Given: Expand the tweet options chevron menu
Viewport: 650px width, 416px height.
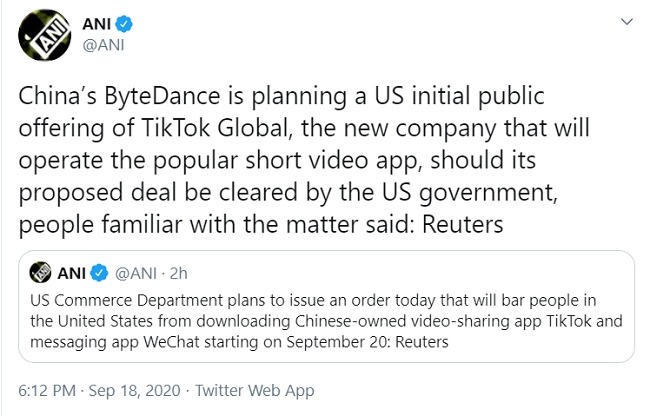Looking at the screenshot, I should tap(627, 20).
